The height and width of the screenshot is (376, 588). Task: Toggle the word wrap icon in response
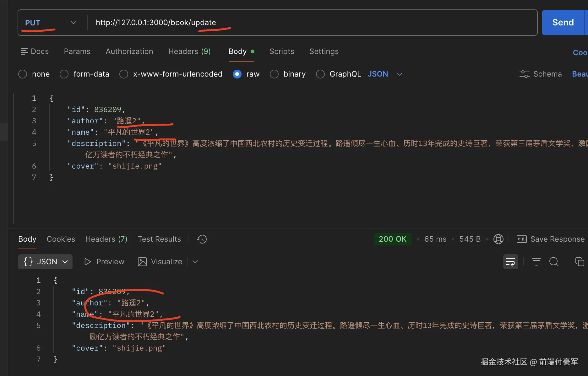click(x=511, y=262)
